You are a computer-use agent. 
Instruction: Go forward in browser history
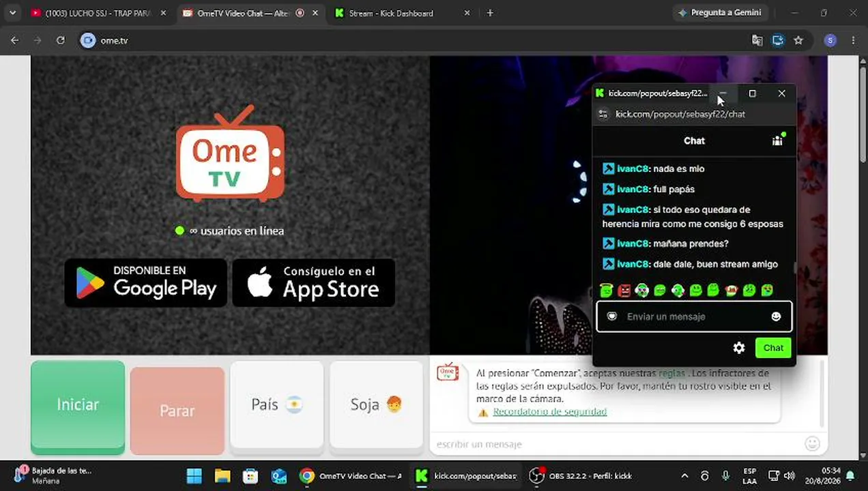pos(38,40)
